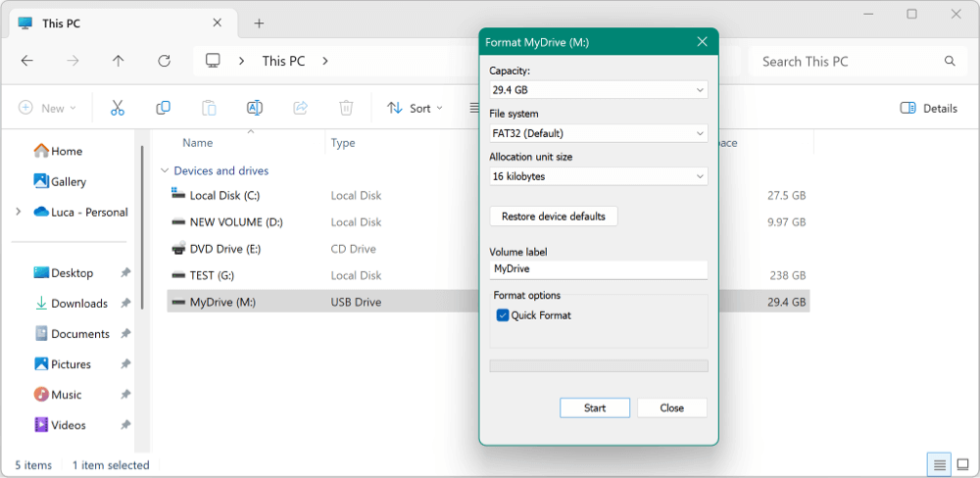Click the format progress bar

pos(599,365)
